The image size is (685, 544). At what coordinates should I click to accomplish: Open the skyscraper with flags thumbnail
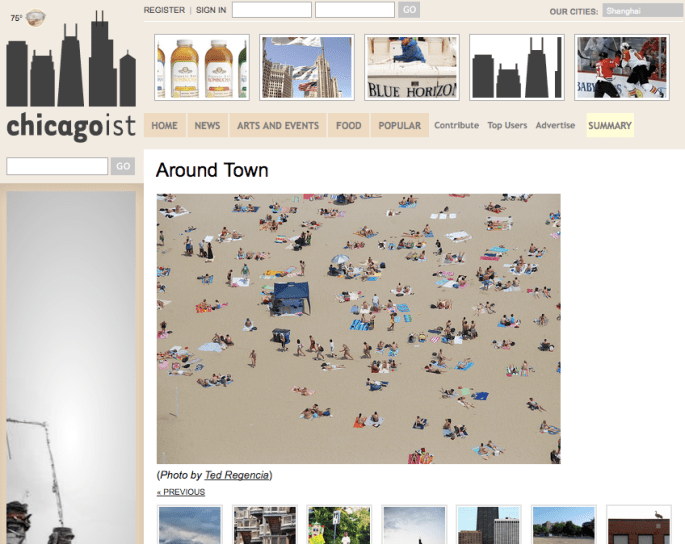point(306,67)
